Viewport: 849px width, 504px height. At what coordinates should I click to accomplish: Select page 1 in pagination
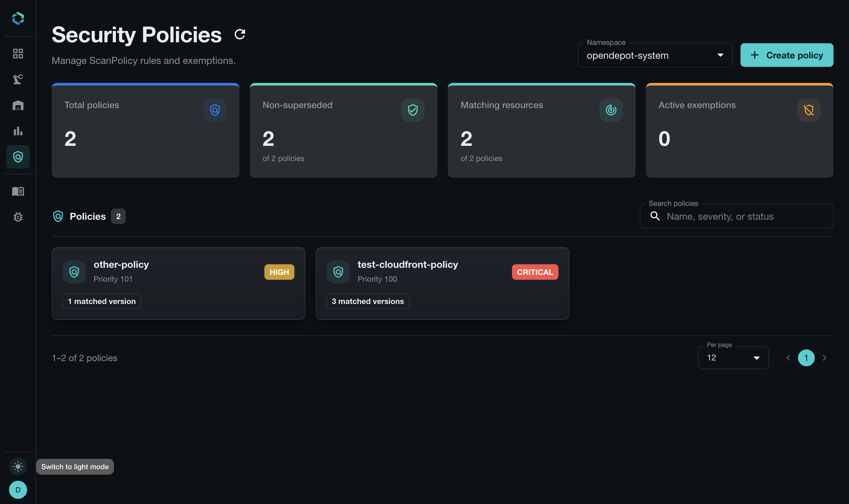coord(806,358)
